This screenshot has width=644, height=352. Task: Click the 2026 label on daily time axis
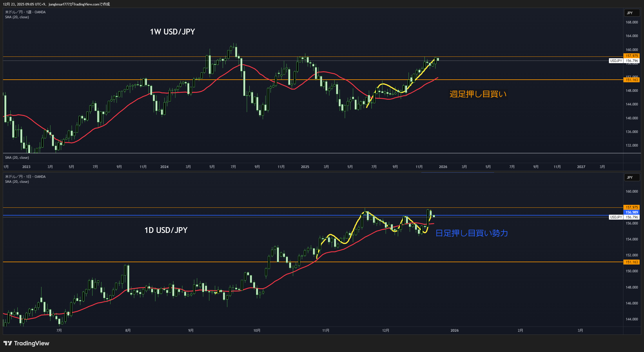click(454, 331)
